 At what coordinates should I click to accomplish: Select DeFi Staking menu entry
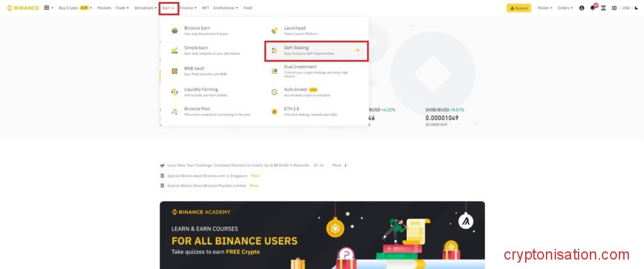point(316,50)
